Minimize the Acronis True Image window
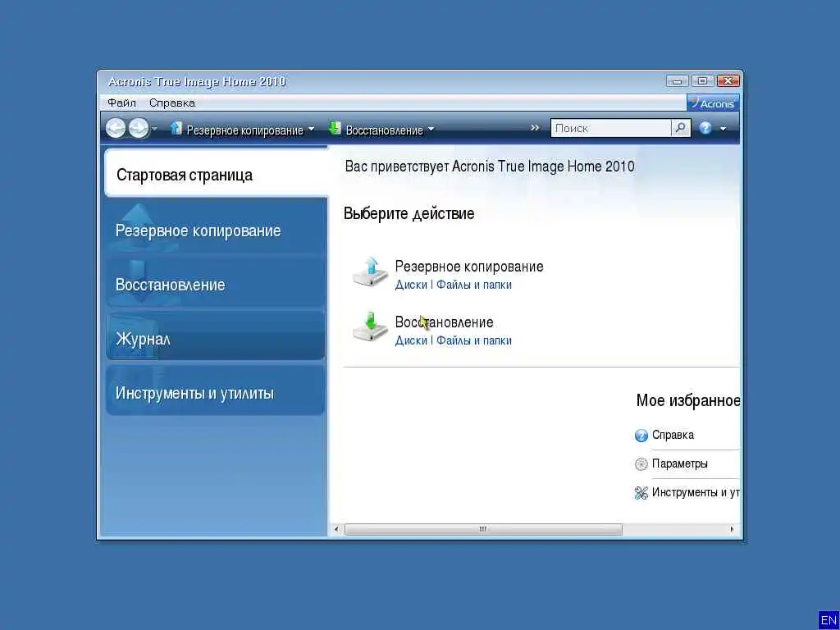840x630 pixels. [677, 81]
